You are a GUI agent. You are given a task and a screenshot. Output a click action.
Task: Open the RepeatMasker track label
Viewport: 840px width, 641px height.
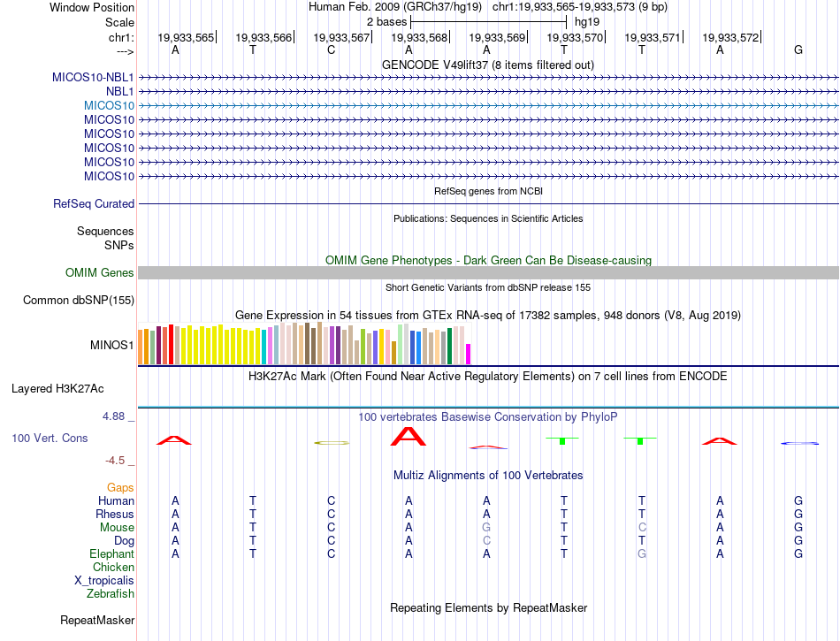[x=96, y=620]
